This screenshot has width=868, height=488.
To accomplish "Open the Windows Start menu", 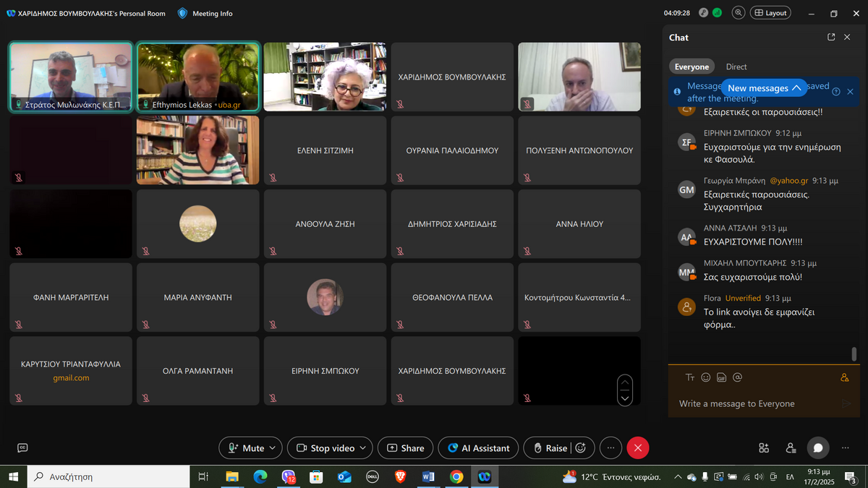I will tap(13, 476).
